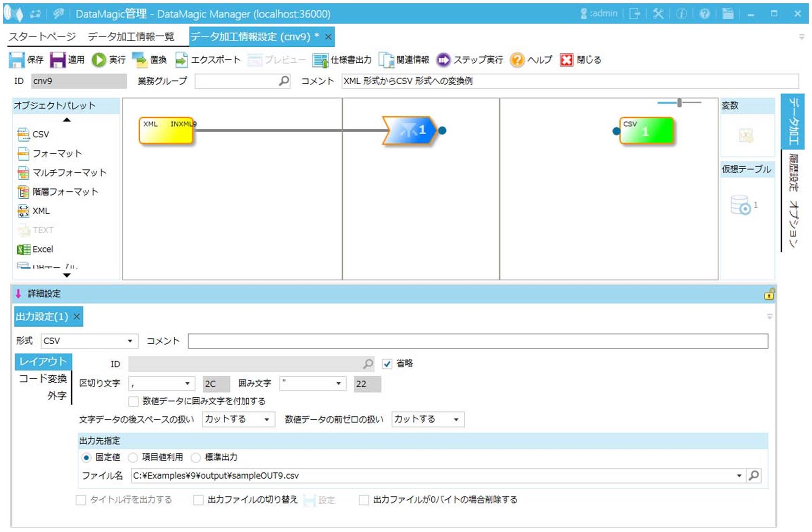Select the 標準出力 radio button
The image size is (812, 532).
(196, 457)
